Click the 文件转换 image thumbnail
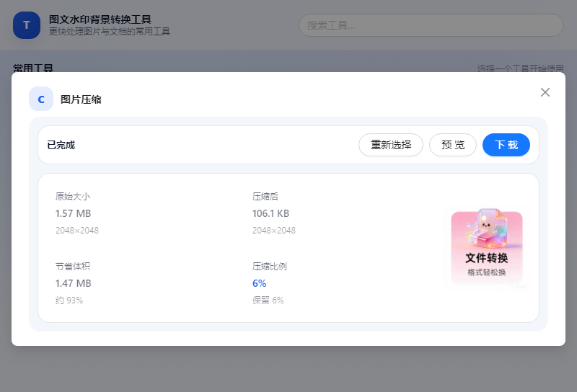The image size is (577, 392). 486,248
